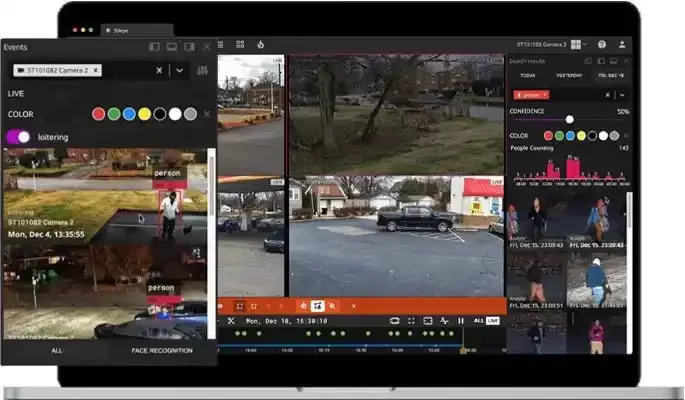
Task: Select the crossed-out flame tool in orange toolbar
Action: [332, 306]
